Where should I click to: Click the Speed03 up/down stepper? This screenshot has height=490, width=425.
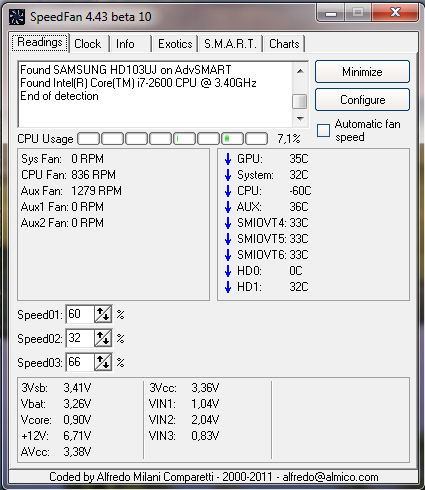[x=103, y=362]
